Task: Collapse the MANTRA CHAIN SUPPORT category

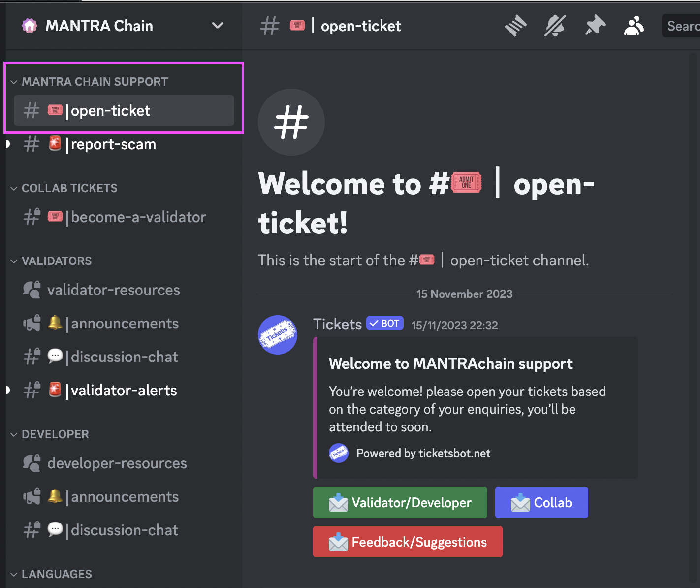Action: 95,82
